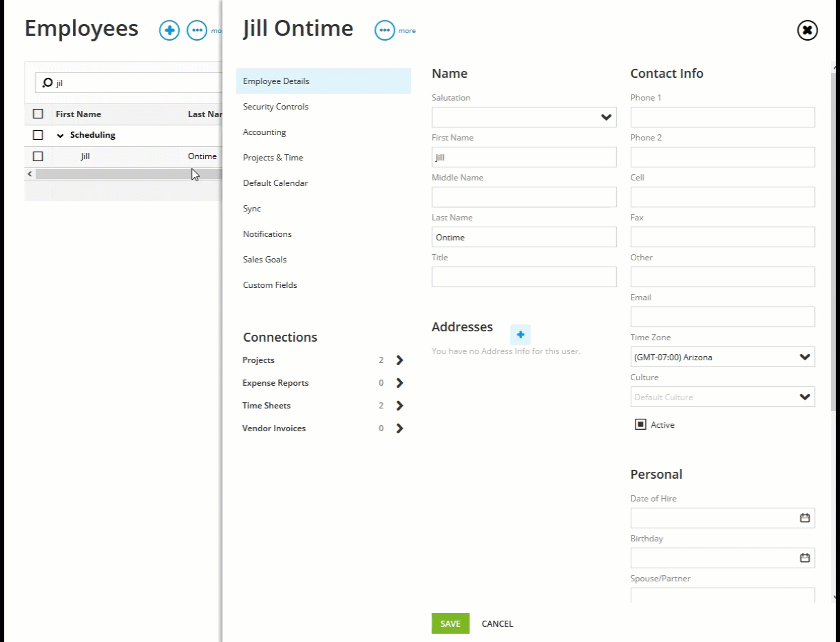Close the Jill Ontime detail panel
Viewport: 840px width, 642px height.
pyautogui.click(x=807, y=30)
